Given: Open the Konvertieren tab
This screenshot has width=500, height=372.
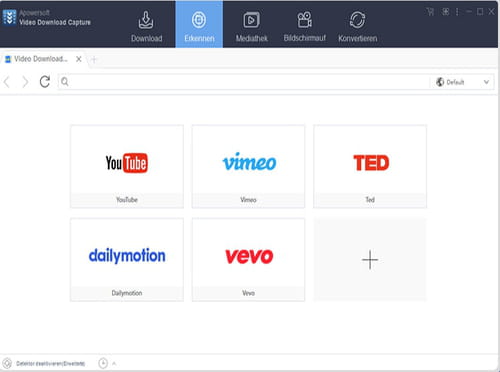Looking at the screenshot, I should 358,27.
